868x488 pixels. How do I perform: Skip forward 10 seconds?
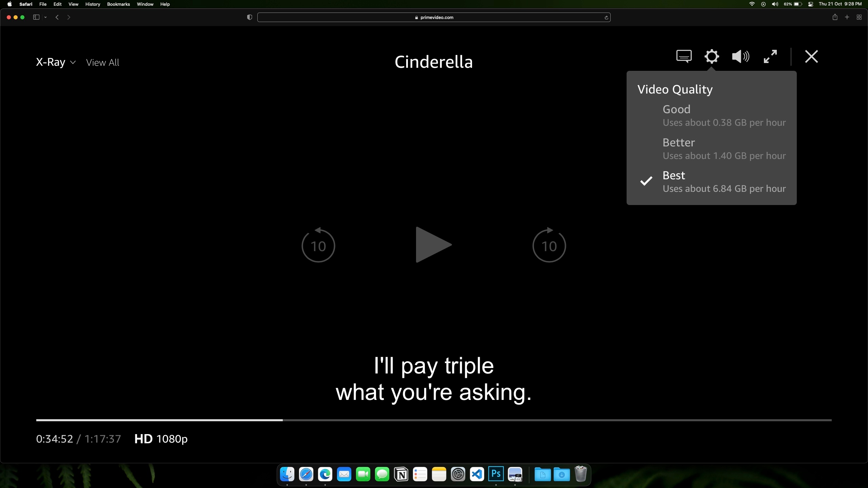549,245
